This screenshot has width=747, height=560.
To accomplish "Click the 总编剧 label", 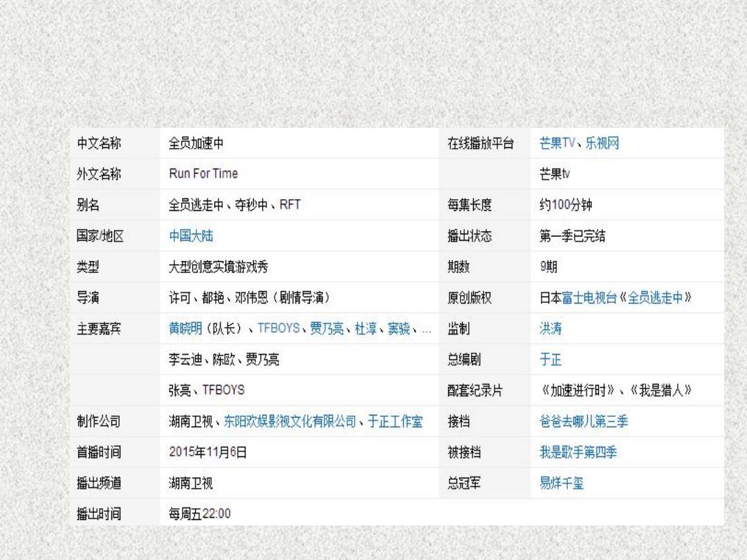I will point(464,360).
